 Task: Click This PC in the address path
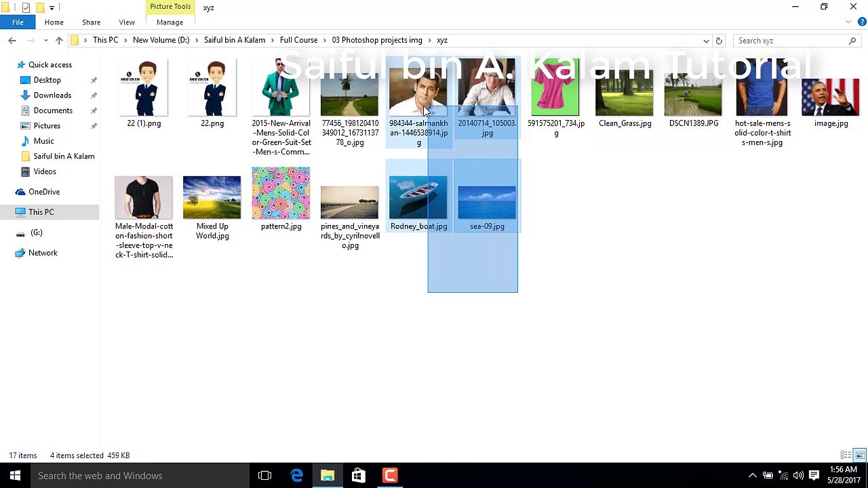pyautogui.click(x=105, y=41)
